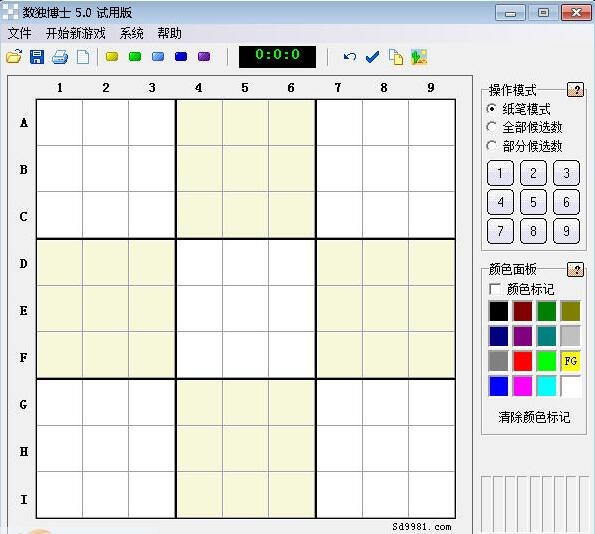Select the 部分候选数 radio option
595x534 pixels.
pyautogui.click(x=524, y=146)
